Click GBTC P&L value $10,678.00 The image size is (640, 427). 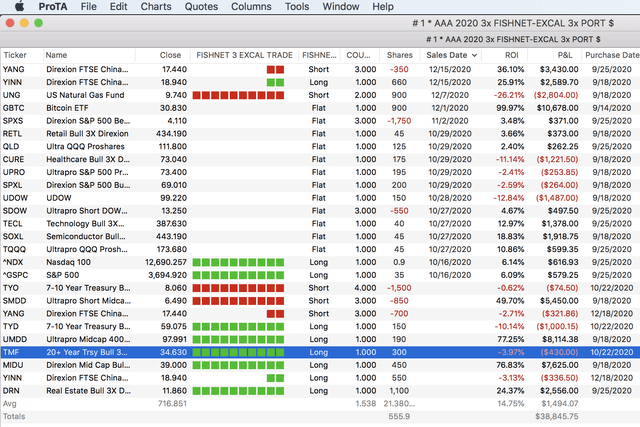(558, 108)
